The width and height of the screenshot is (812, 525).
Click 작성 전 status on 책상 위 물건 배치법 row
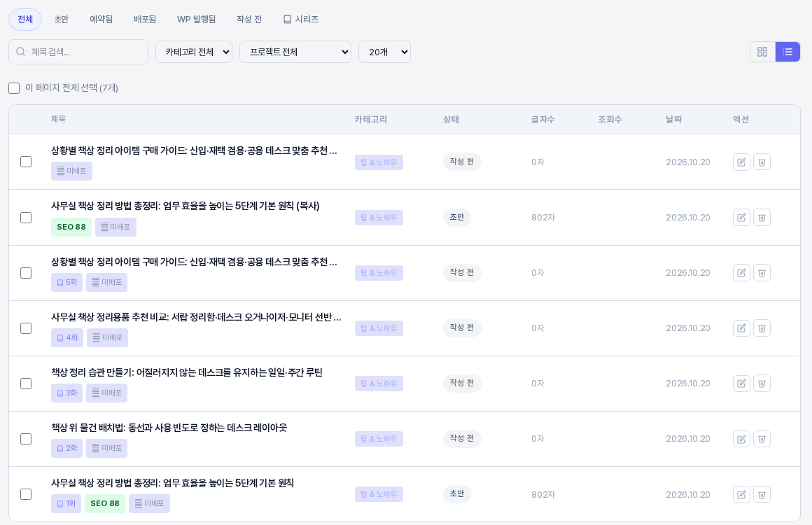pos(462,438)
